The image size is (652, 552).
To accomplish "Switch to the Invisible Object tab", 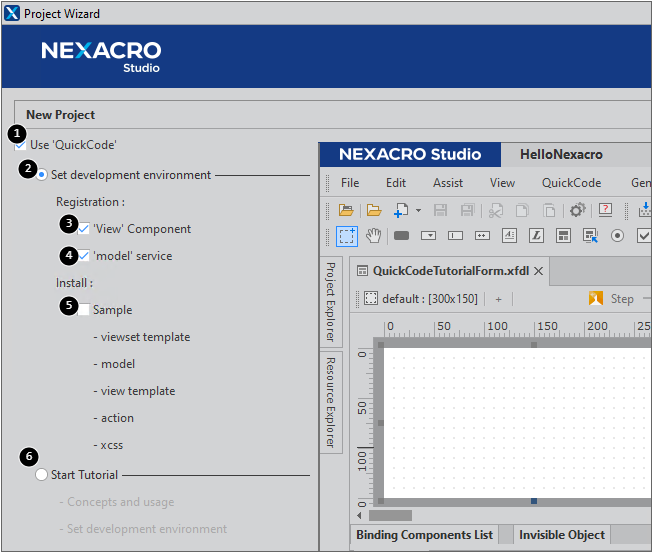I will click(560, 535).
